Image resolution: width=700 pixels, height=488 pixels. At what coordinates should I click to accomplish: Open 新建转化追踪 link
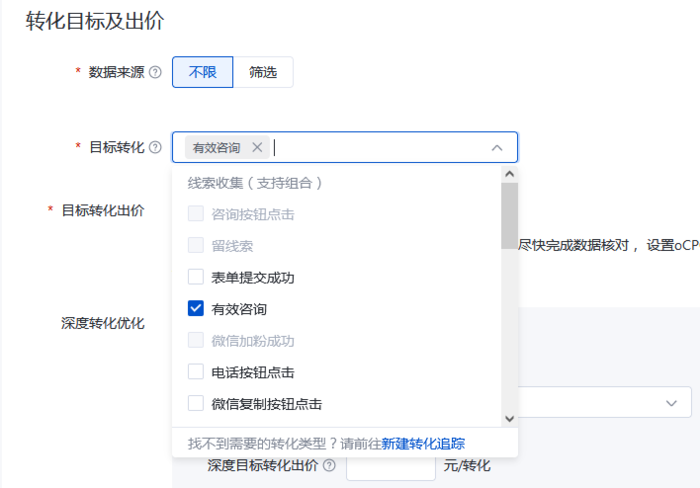click(423, 443)
